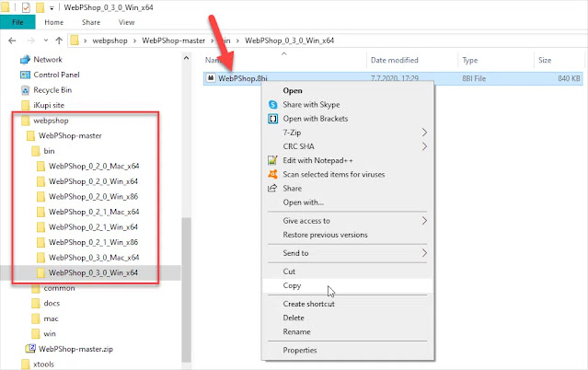Choose Delete in the context menu
Viewport: 588px width, 370px height.
tap(348, 318)
